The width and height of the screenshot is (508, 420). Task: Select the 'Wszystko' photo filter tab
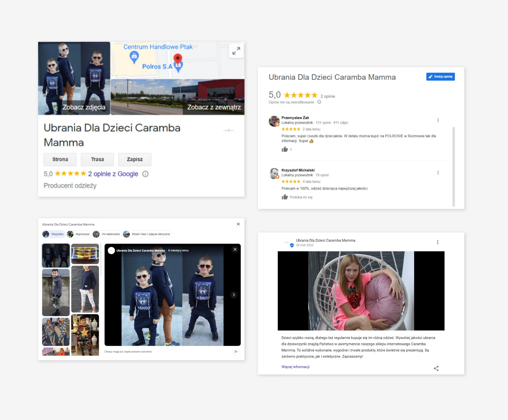(54, 234)
